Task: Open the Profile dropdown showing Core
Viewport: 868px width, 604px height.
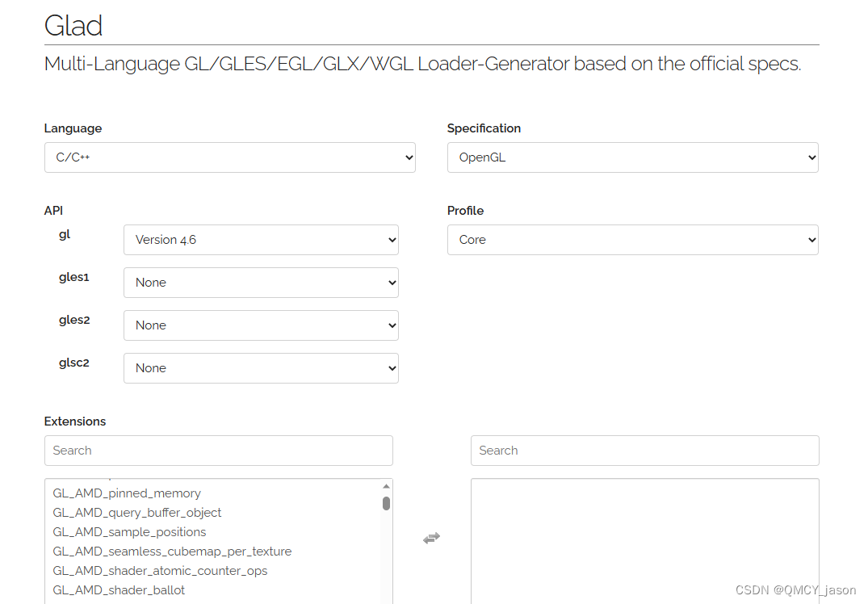Action: pos(633,240)
